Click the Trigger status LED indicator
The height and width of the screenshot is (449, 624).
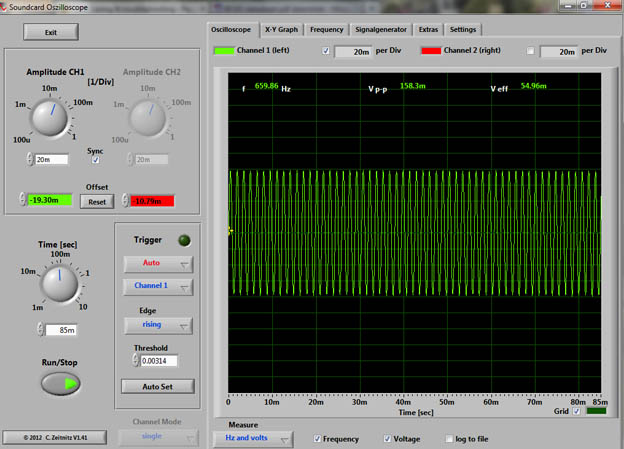(183, 240)
